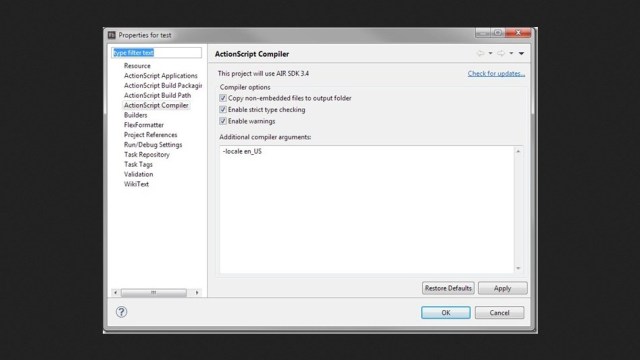640x360 pixels.
Task: Select Resource in the properties tree
Action: click(x=137, y=66)
